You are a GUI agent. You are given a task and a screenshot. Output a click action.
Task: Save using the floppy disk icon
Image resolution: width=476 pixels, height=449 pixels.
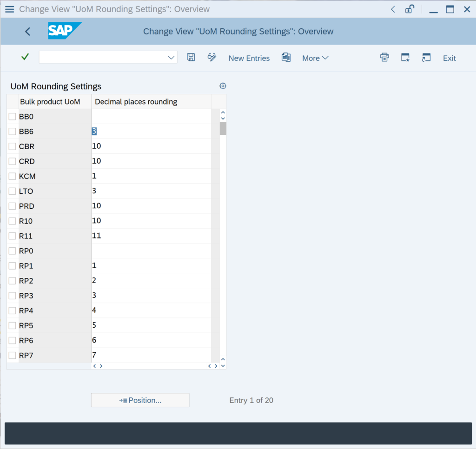pyautogui.click(x=191, y=57)
